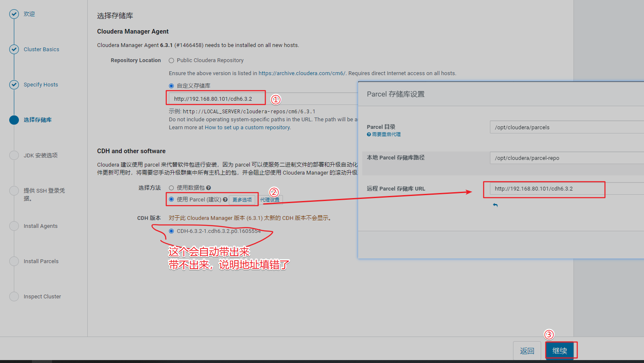Click the 选择存储库 page heading
644x363 pixels.
(115, 16)
